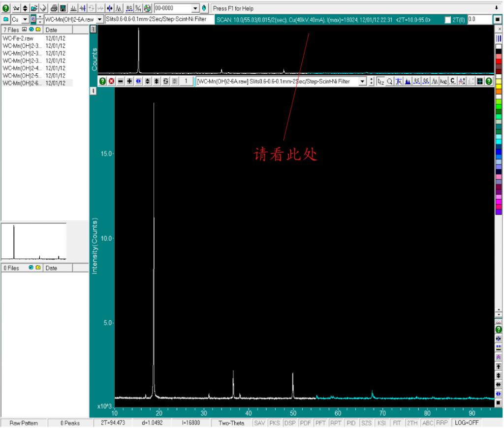Toggle the PDF status bar indicator
504x428 pixels.
tap(305, 423)
